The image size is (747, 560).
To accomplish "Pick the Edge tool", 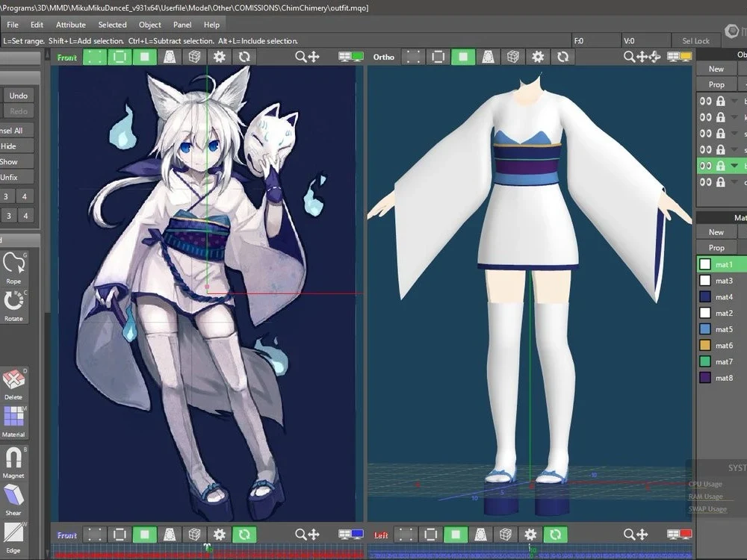I will point(13,538).
